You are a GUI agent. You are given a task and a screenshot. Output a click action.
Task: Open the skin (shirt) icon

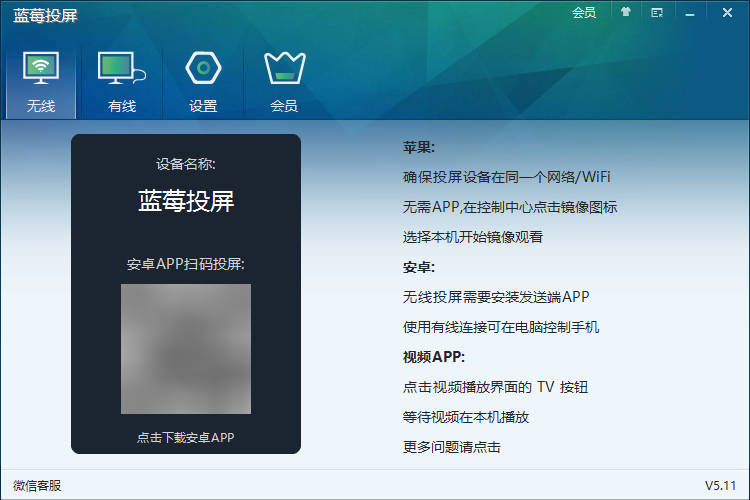(x=626, y=12)
